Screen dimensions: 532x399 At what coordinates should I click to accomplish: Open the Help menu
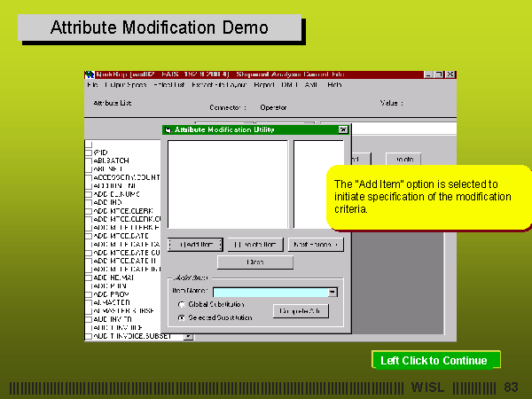[334, 85]
